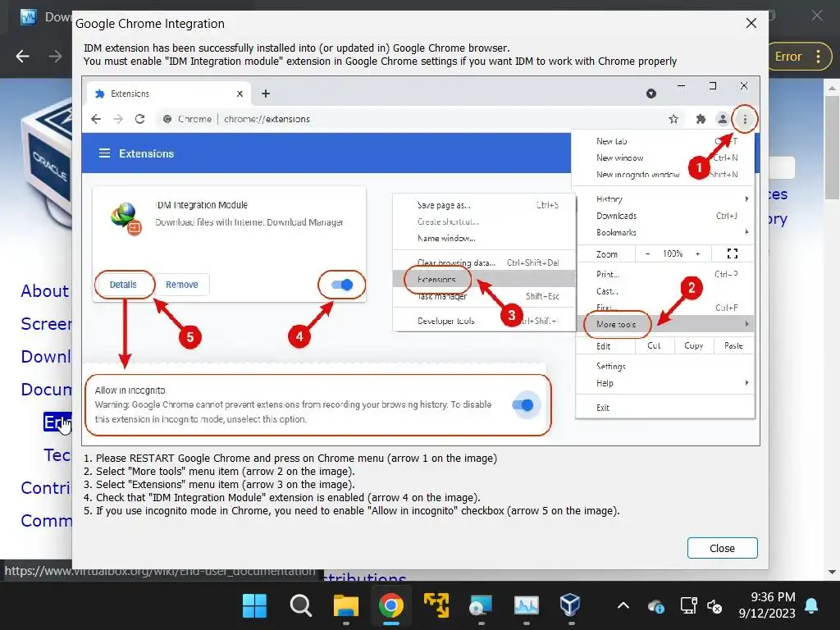Viewport: 840px width, 630px height.
Task: Open the Windows Start menu
Action: tap(254, 606)
